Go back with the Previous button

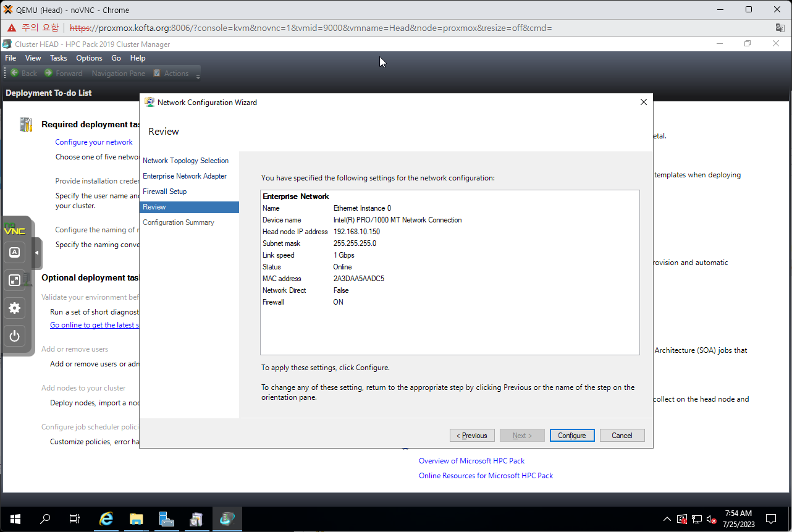tap(472, 436)
